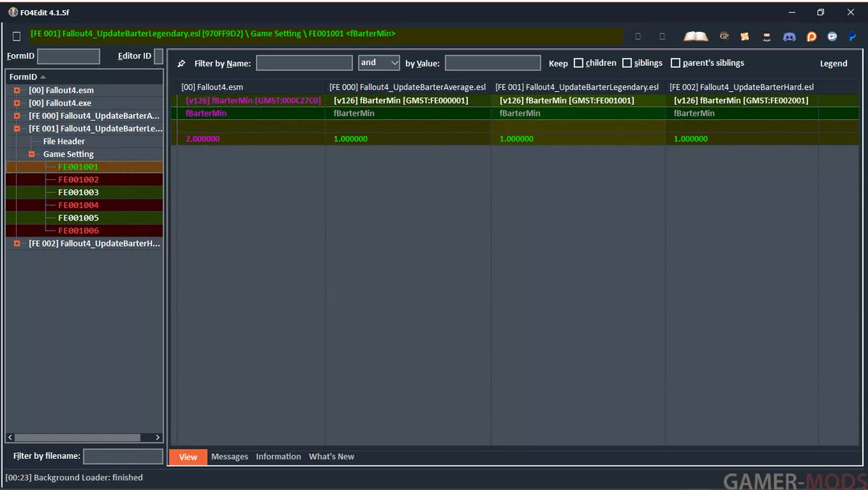Open the help book icon
The image size is (868, 490).
point(696,36)
